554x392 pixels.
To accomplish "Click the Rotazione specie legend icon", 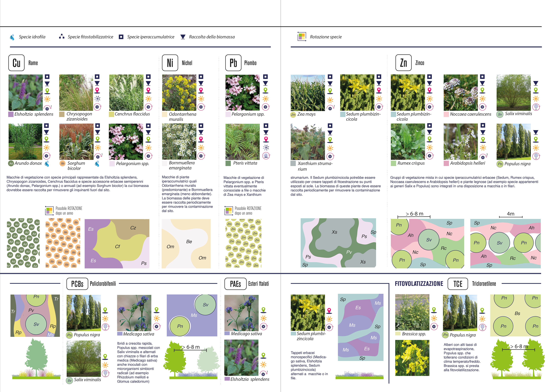I will (302, 37).
